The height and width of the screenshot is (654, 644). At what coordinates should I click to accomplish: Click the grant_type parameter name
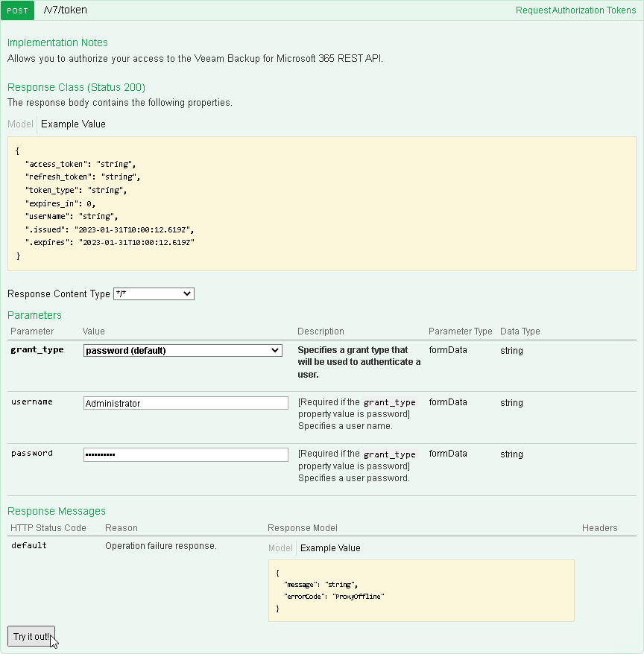37,349
